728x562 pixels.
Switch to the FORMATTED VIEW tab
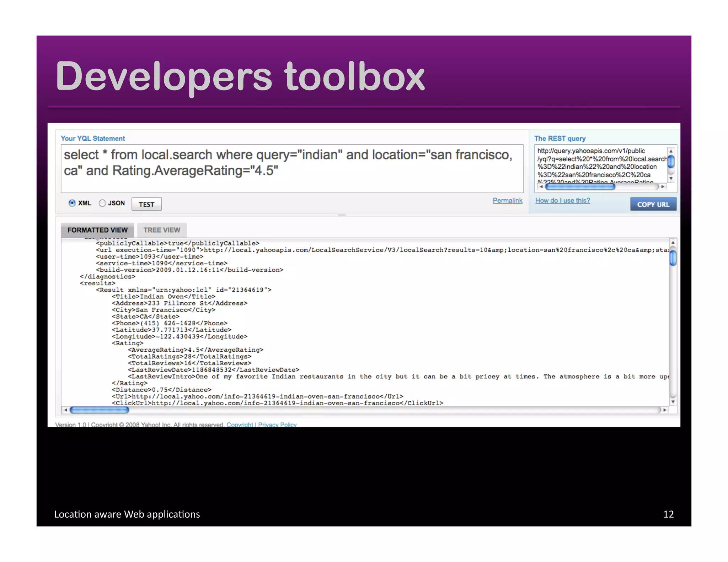tap(97, 230)
